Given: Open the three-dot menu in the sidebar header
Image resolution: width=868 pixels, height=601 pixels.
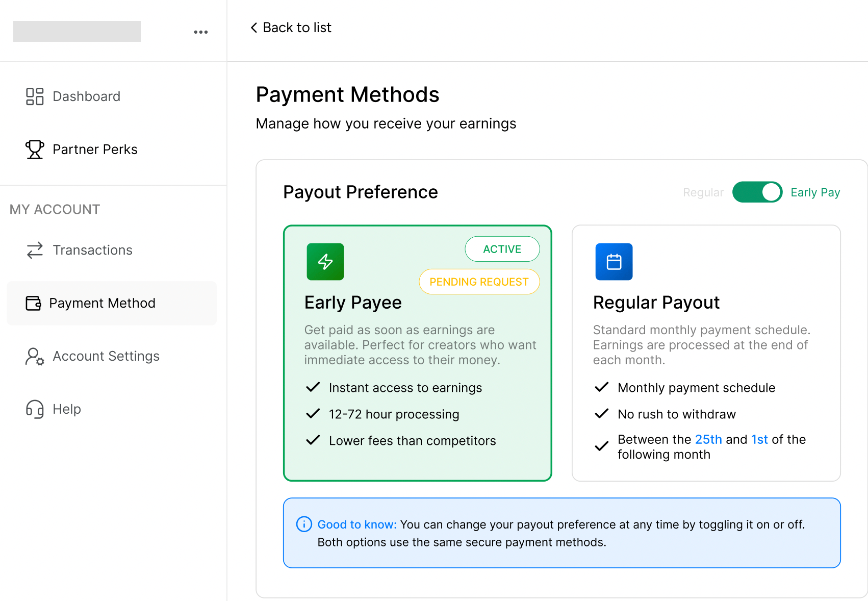Looking at the screenshot, I should 201,32.
